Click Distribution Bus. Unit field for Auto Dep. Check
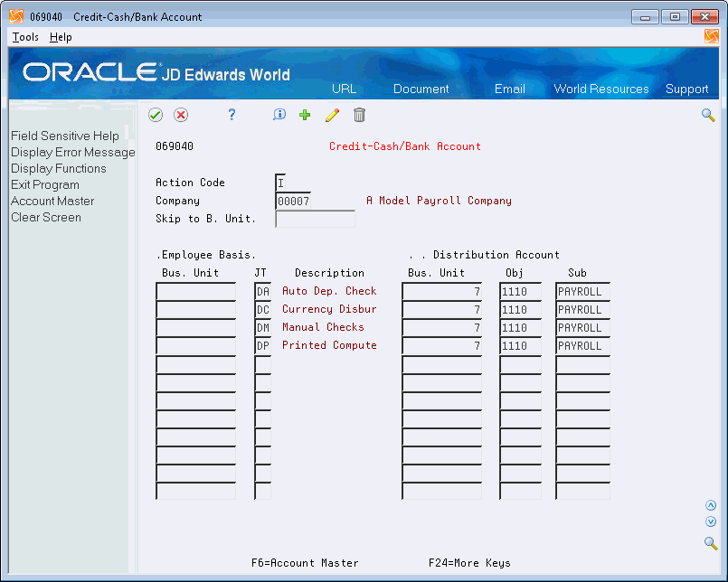The height and width of the screenshot is (582, 728). (441, 292)
